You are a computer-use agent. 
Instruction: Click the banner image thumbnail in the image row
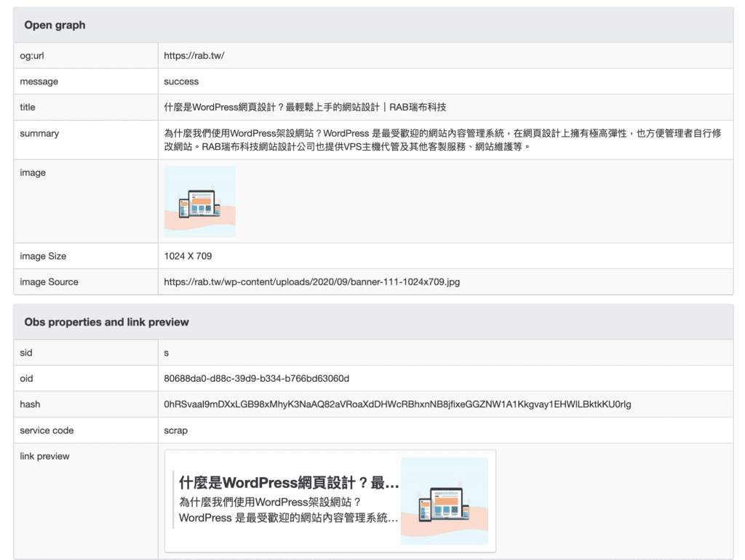pyautogui.click(x=199, y=201)
